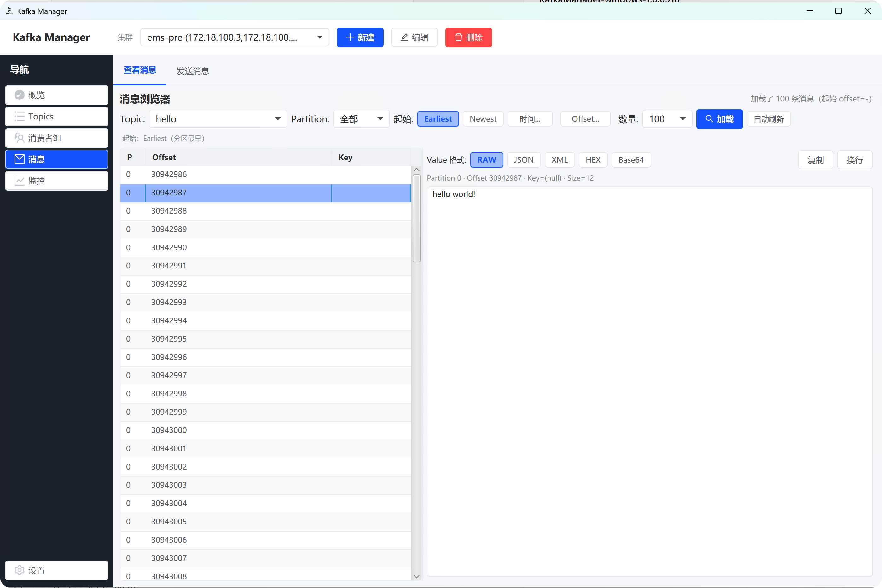Select message row offset 30942988

coord(266,211)
